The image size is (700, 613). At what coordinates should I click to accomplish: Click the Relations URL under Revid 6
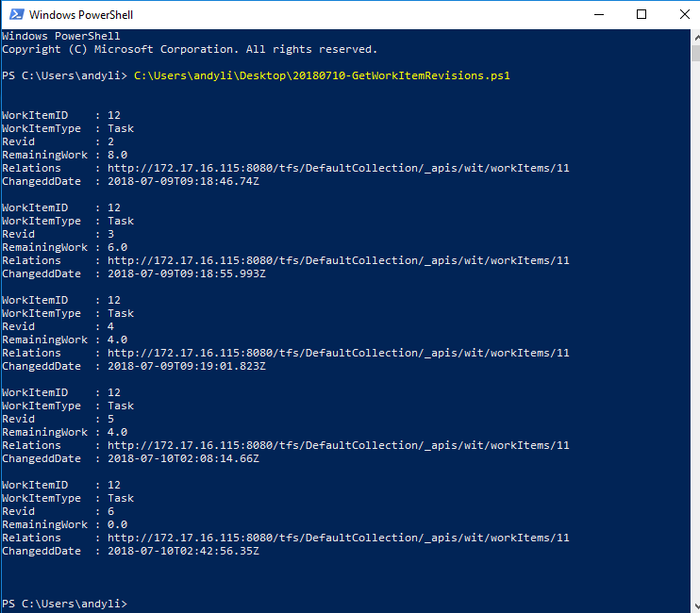point(339,538)
